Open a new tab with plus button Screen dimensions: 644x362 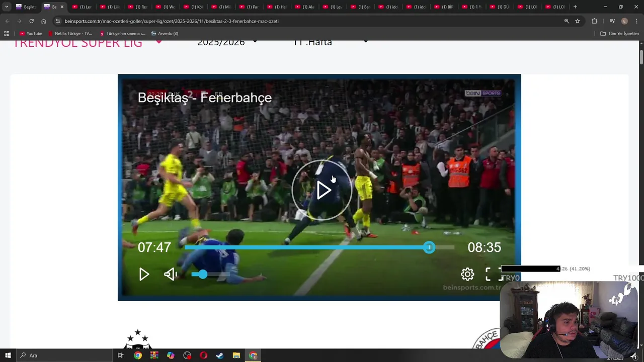coord(575,7)
